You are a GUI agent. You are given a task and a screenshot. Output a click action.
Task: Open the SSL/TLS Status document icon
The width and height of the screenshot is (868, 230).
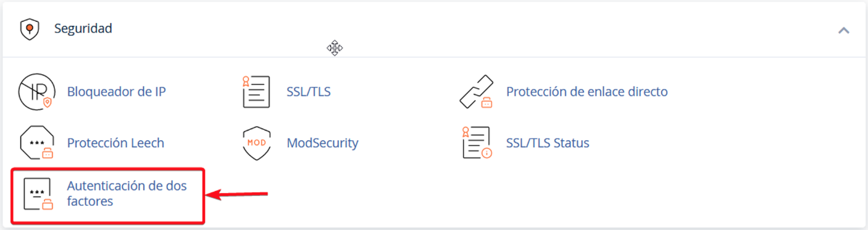pyautogui.click(x=477, y=143)
